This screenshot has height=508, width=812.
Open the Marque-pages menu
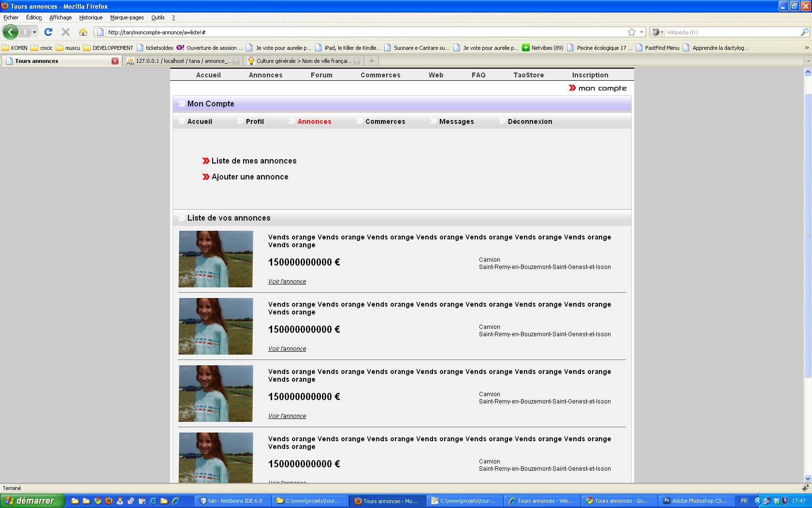tap(127, 17)
